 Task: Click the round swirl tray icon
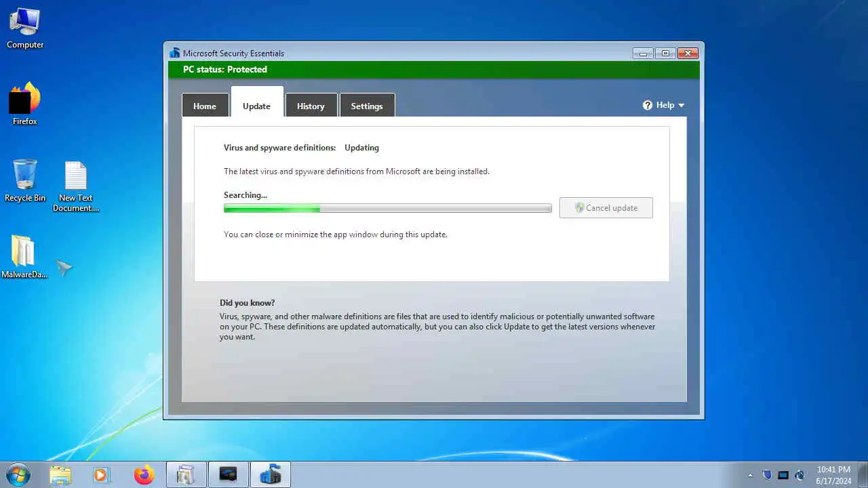[x=800, y=475]
